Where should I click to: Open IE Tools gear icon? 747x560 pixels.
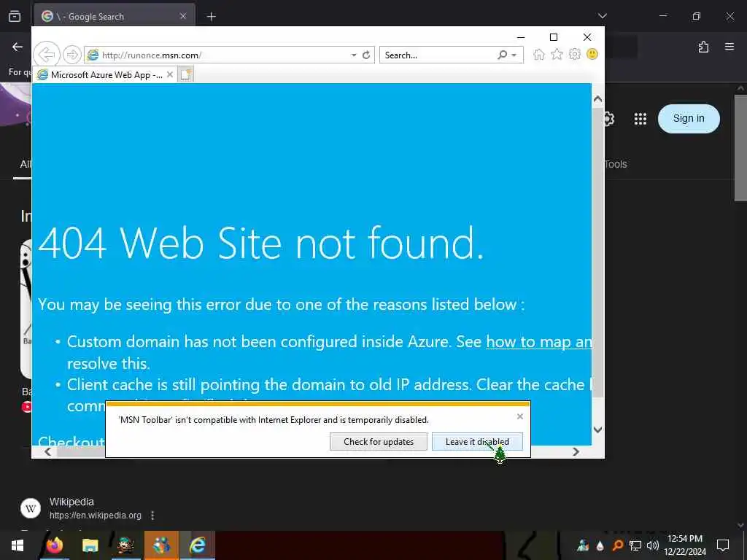[x=575, y=54]
